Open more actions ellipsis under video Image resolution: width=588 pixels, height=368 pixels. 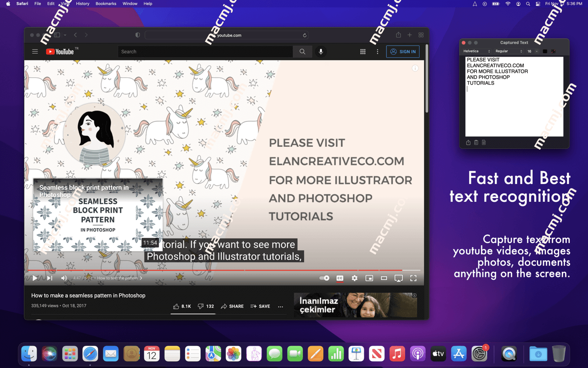tap(281, 307)
